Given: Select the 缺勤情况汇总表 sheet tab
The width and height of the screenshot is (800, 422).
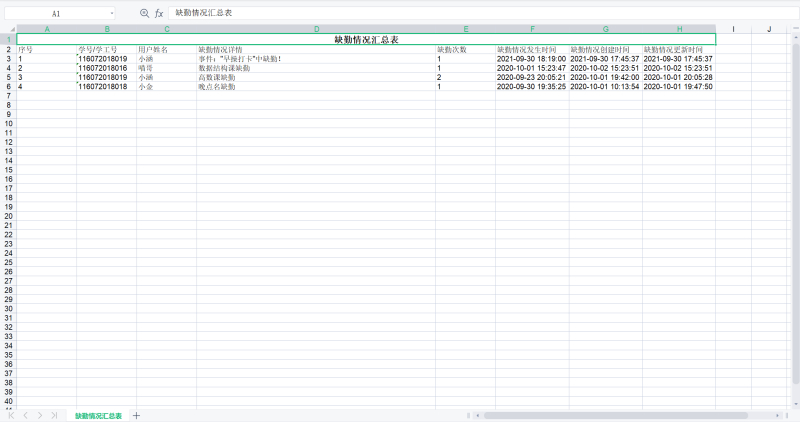Looking at the screenshot, I should (98, 416).
